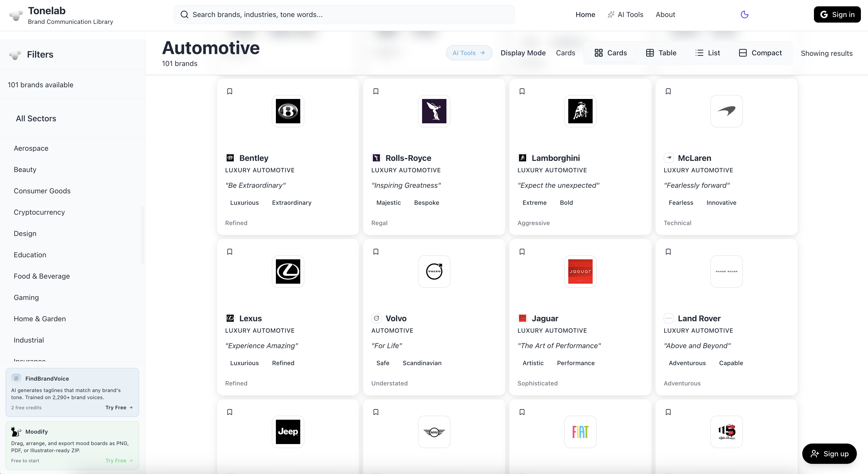
Task: Open the Volvo large logo
Action: point(434,272)
